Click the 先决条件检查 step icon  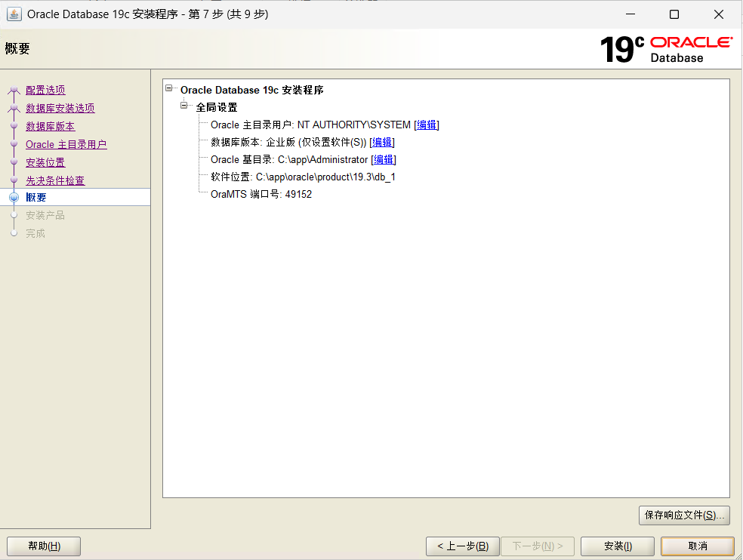click(14, 180)
